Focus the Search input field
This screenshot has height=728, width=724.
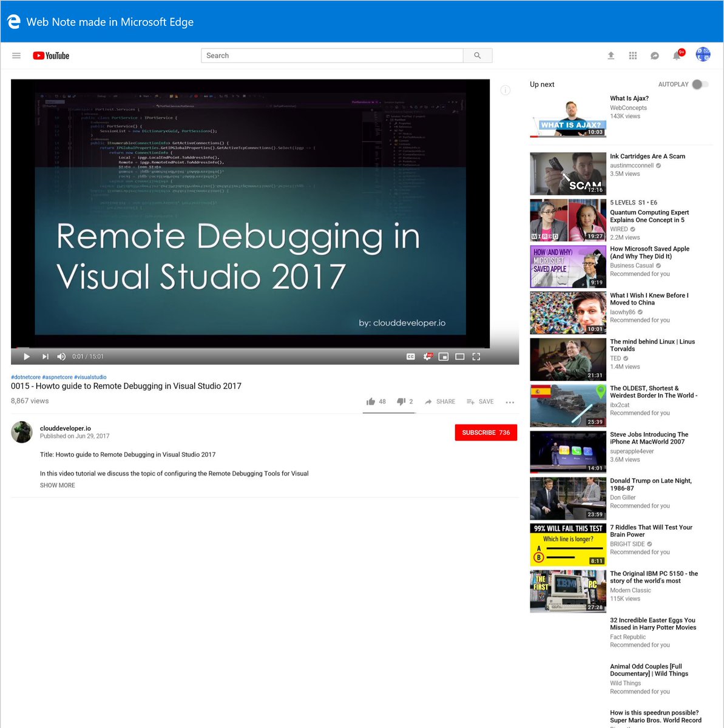click(333, 56)
